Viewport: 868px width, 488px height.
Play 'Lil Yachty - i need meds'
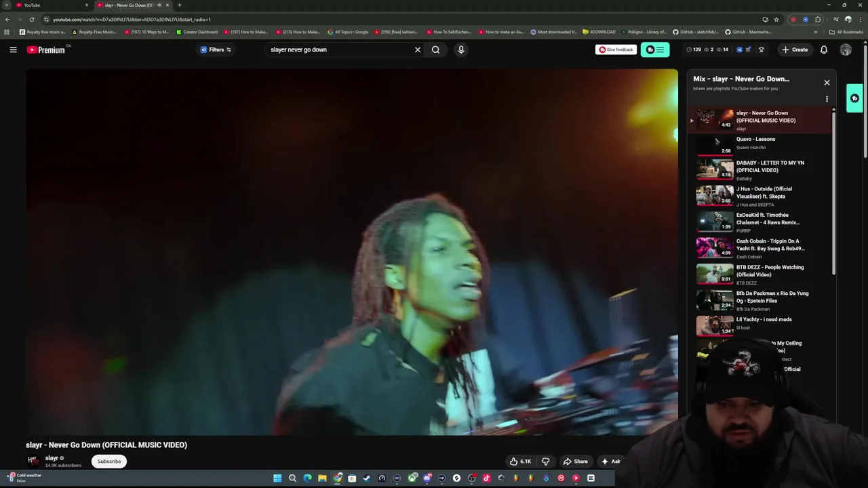(x=759, y=325)
